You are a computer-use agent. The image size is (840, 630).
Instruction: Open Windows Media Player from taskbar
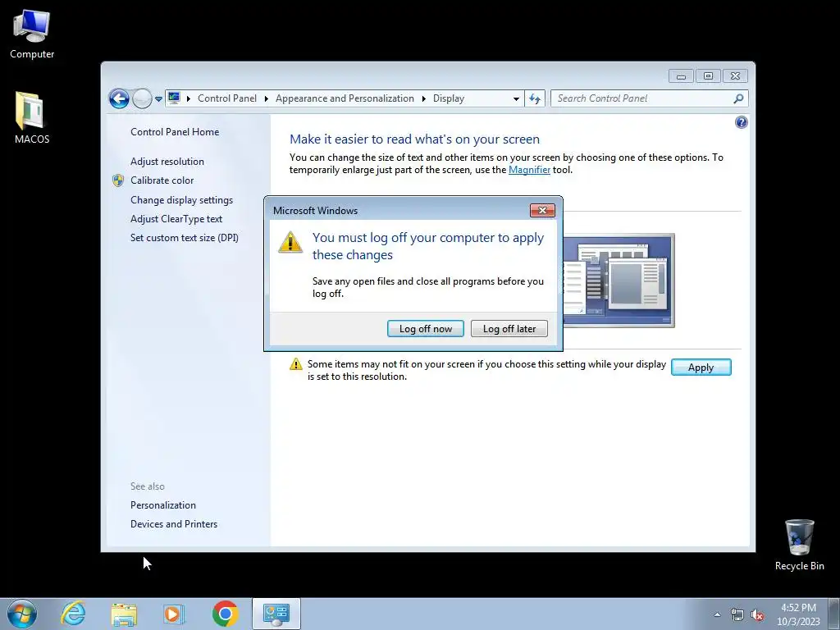pos(173,614)
